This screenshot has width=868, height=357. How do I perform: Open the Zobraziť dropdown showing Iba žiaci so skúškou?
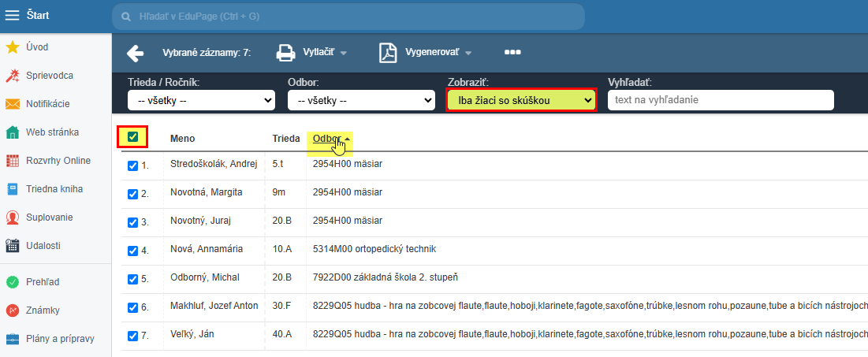click(521, 100)
